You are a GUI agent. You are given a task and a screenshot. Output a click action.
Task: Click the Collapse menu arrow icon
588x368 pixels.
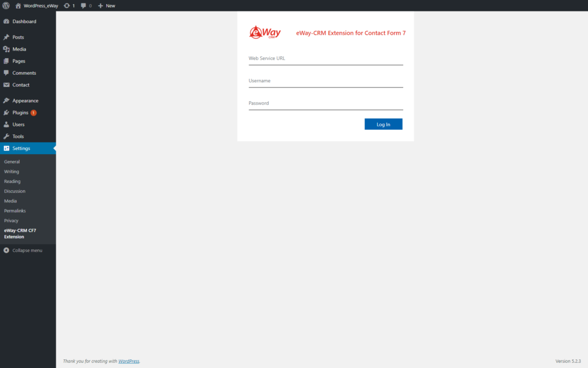pos(6,250)
